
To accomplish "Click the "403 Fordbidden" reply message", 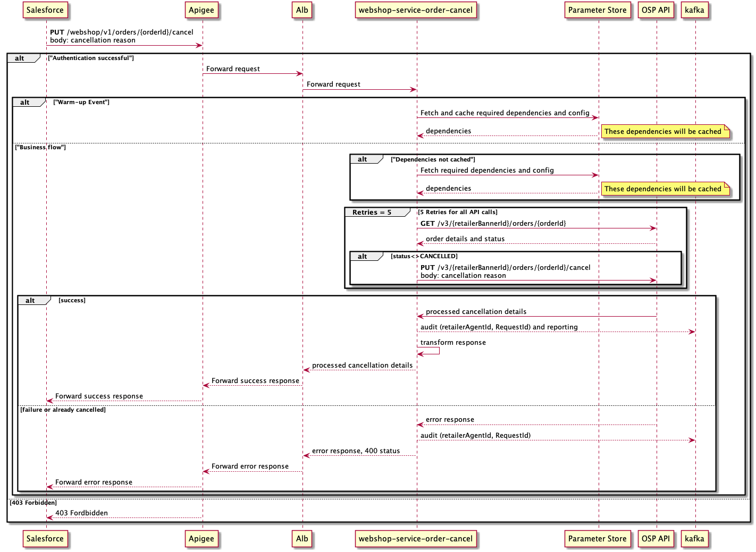I will point(82,513).
